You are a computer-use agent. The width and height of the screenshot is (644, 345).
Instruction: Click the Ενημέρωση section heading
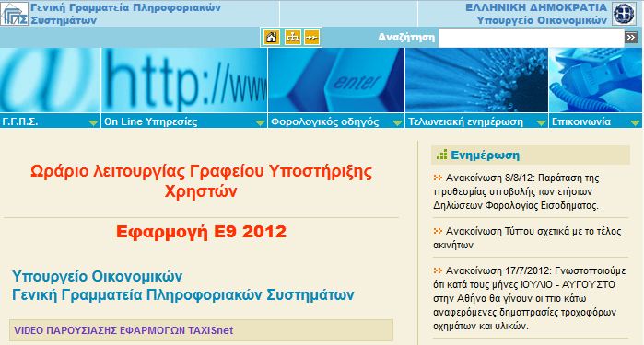pos(485,155)
